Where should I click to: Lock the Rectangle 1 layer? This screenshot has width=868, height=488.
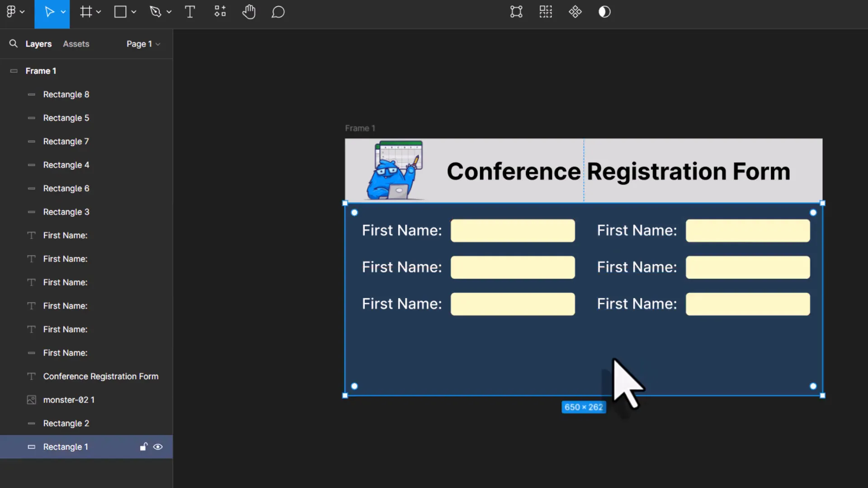coord(143,446)
